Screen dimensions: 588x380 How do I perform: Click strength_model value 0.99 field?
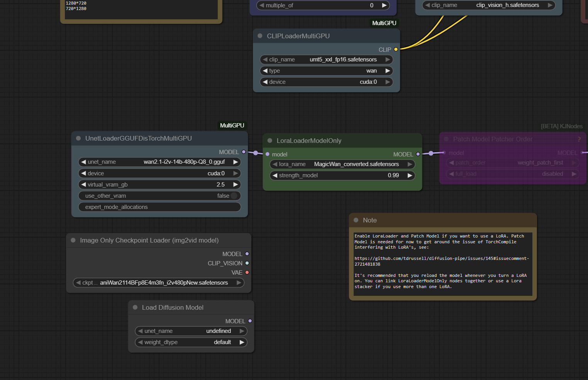point(342,175)
